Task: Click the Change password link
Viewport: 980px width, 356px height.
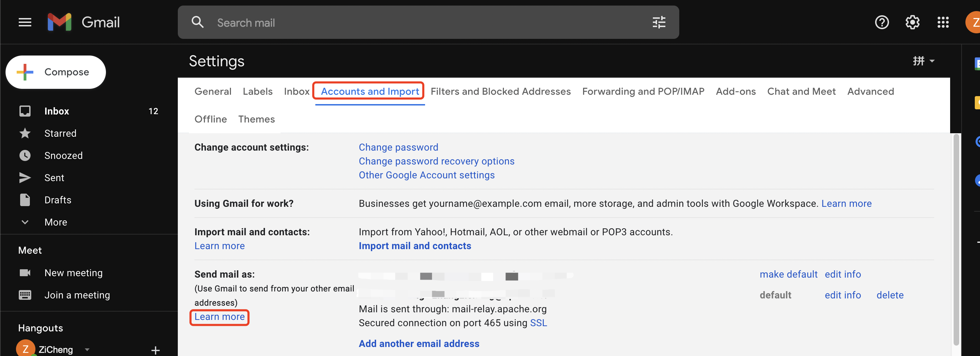Action: (x=398, y=147)
